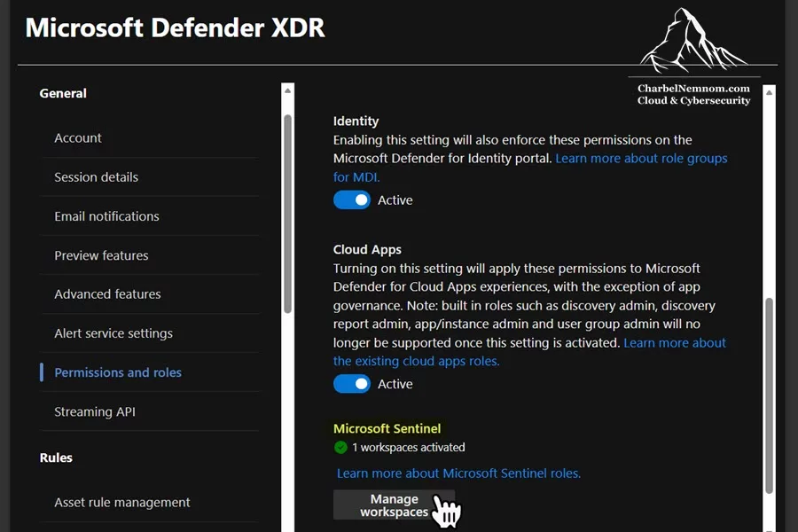
Task: Open Asset rule management
Action: 122,503
